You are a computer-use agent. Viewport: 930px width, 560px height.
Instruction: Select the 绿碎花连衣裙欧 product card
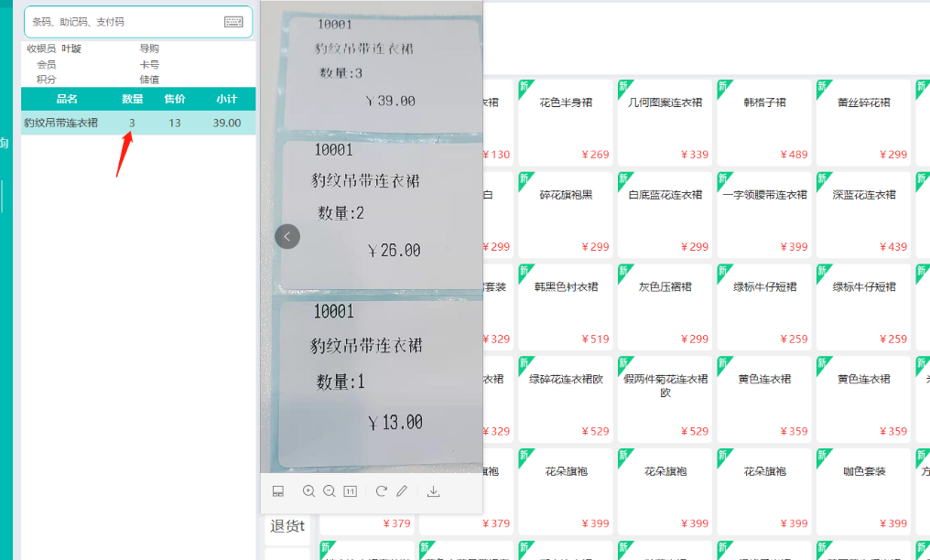(566, 400)
